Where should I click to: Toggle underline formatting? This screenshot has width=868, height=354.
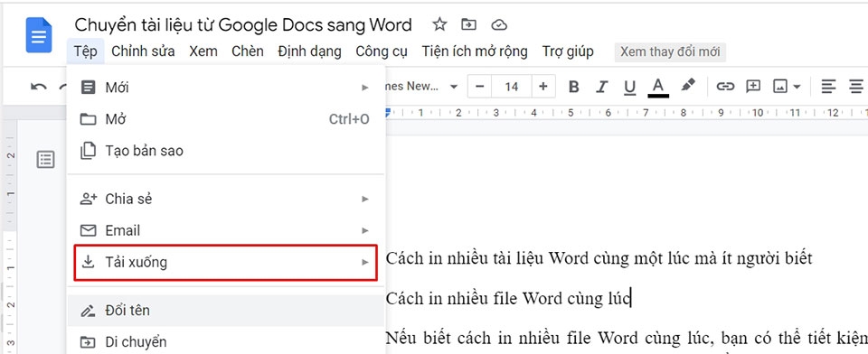pyautogui.click(x=629, y=87)
